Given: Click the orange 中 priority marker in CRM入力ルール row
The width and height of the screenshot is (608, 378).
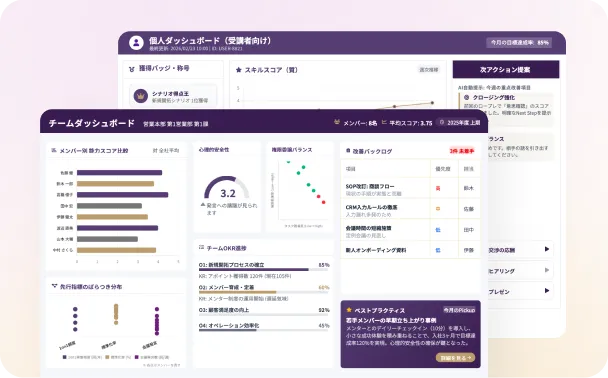Looking at the screenshot, I should tap(438, 209).
